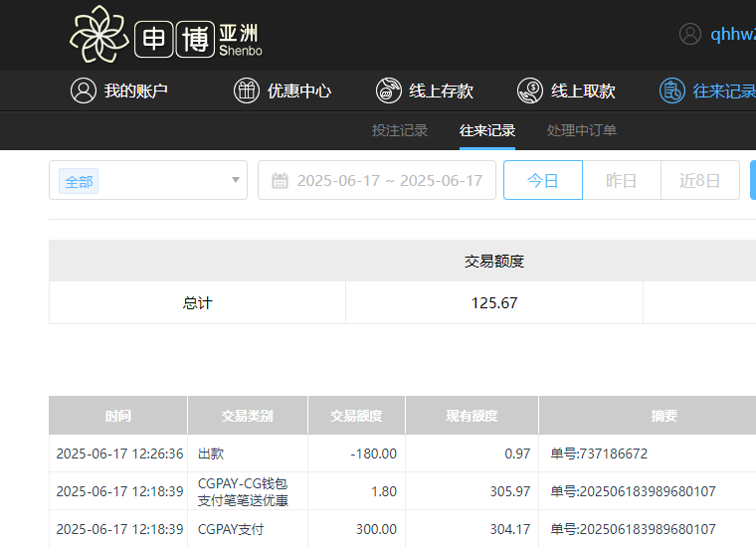This screenshot has height=547, width=756.
Task: Click the 线上取款 withdrawal icon
Action: (530, 91)
